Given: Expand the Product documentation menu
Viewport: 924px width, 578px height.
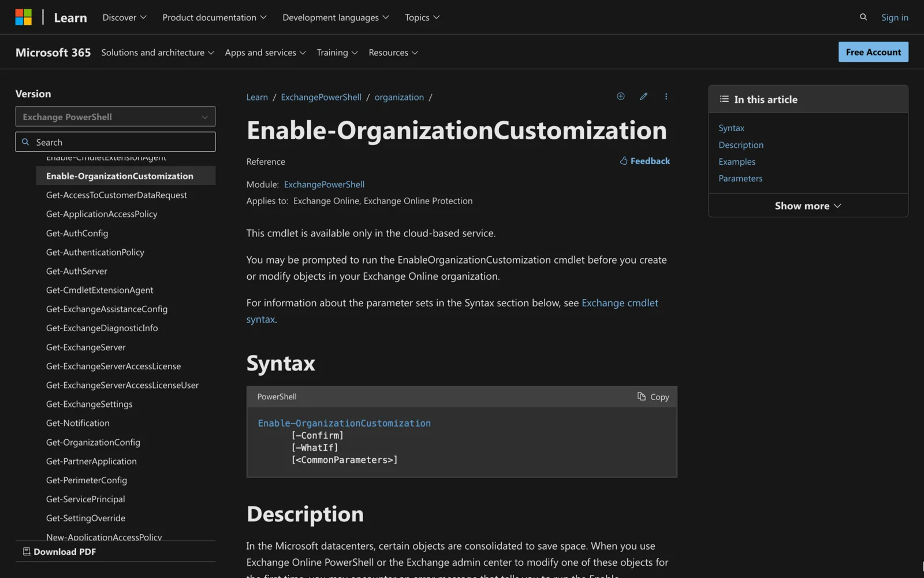Looking at the screenshot, I should coord(214,17).
